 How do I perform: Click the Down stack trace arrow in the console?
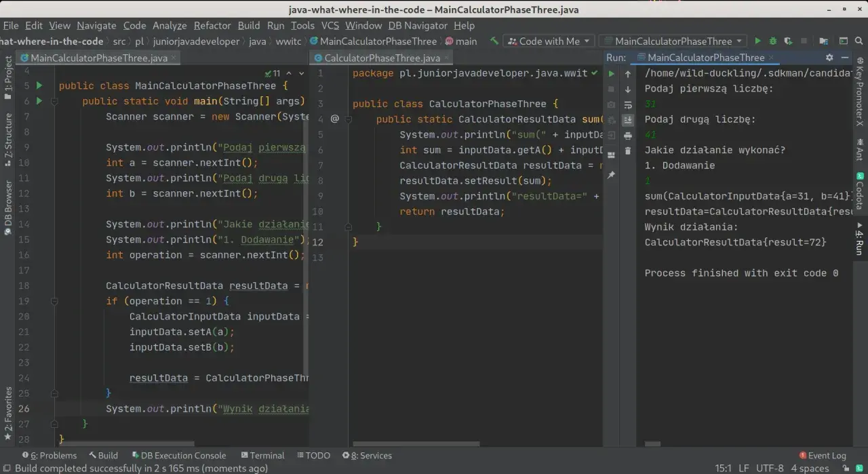628,89
